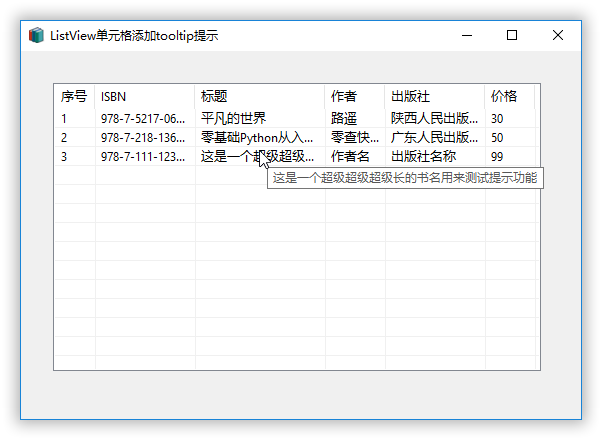Select the publisher cell 出版社名称
The height and width of the screenshot is (440, 602).
click(423, 157)
